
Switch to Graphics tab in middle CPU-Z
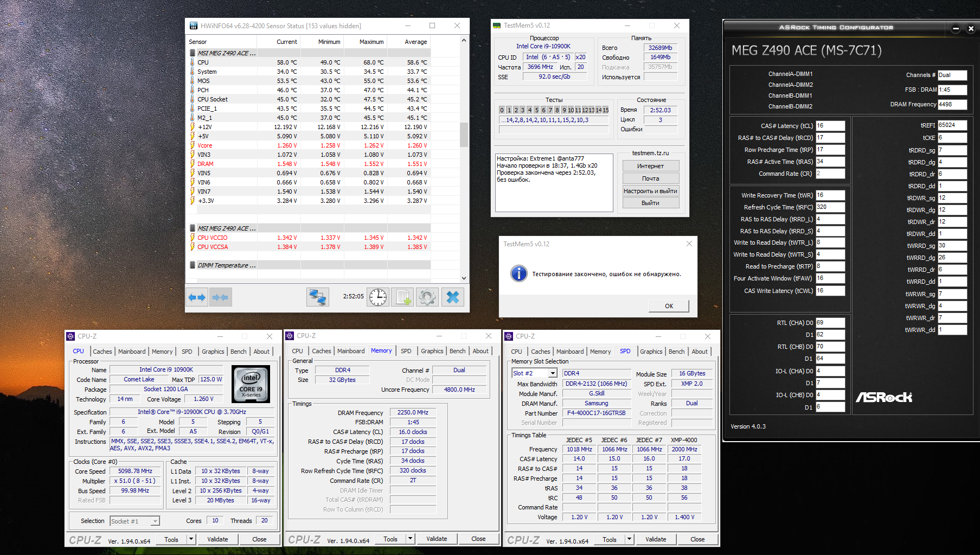(432, 351)
